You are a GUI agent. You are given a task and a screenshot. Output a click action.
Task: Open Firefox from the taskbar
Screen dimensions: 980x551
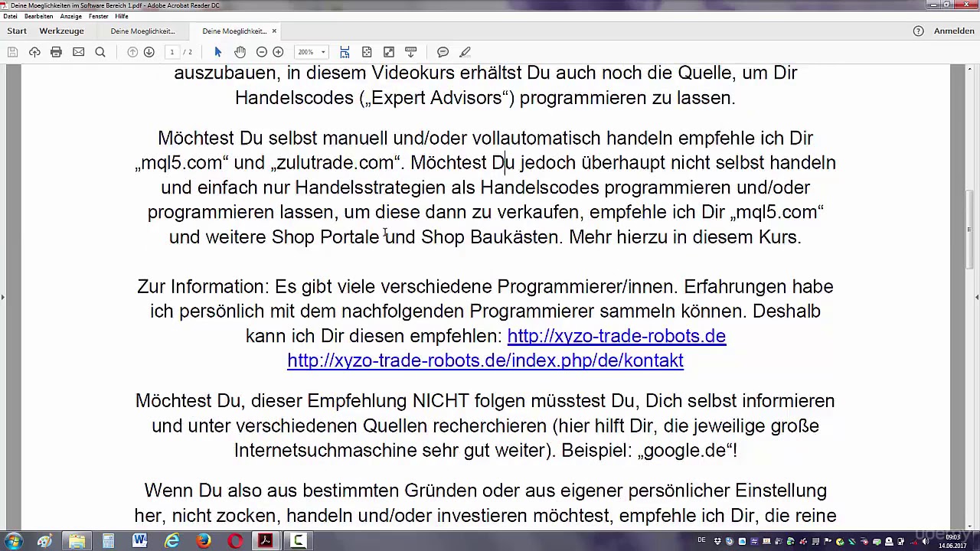click(x=203, y=542)
